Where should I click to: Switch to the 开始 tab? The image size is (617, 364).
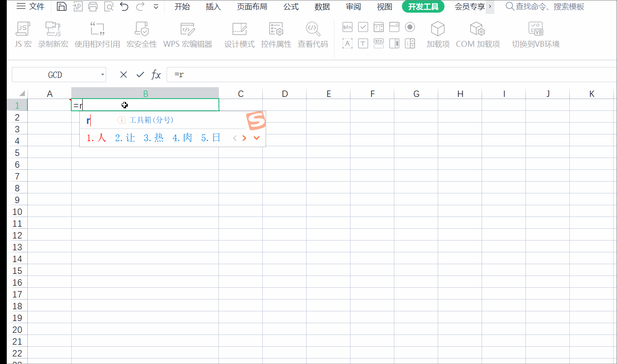click(x=182, y=7)
